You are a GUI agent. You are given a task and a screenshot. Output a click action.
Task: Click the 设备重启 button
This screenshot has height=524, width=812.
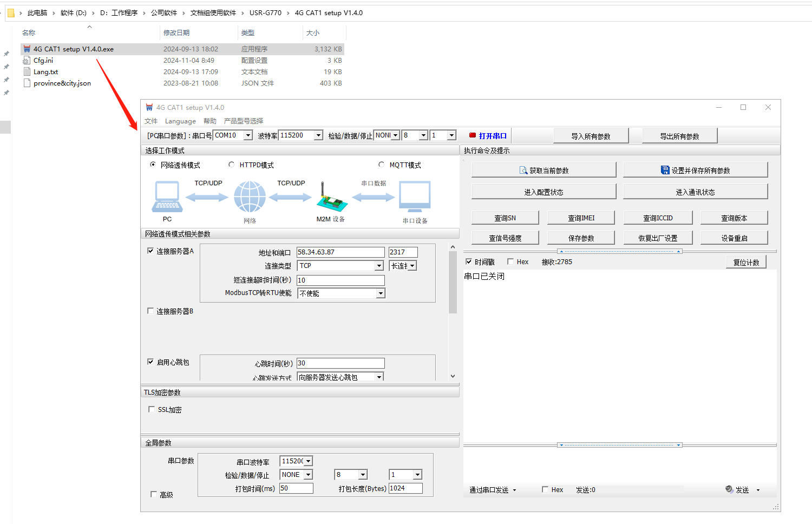734,238
